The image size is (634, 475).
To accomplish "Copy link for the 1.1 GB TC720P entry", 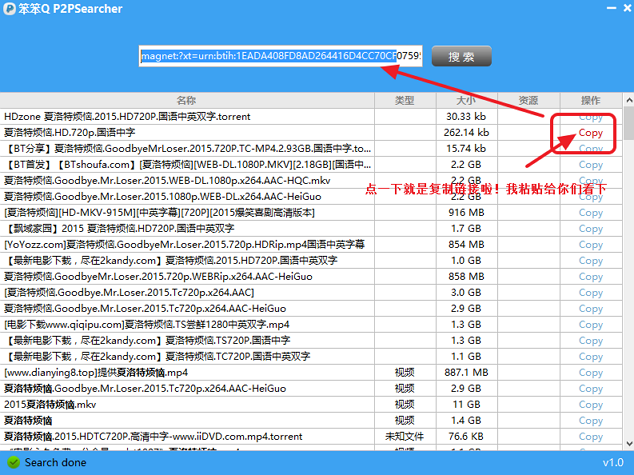I will pos(590,357).
